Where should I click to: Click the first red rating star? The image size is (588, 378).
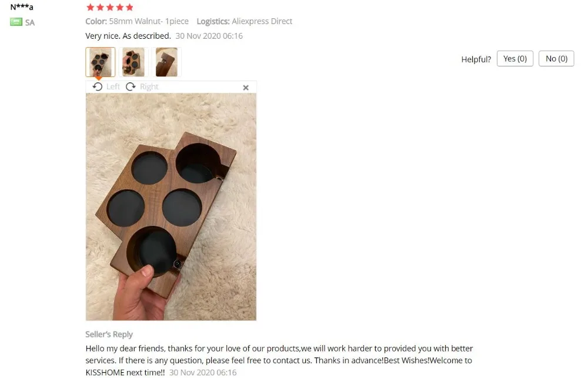click(91, 7)
